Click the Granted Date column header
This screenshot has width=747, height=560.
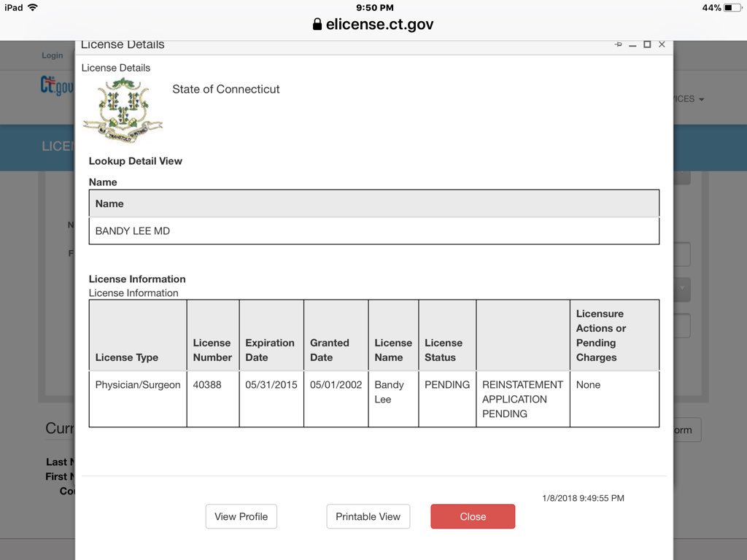tap(336, 335)
